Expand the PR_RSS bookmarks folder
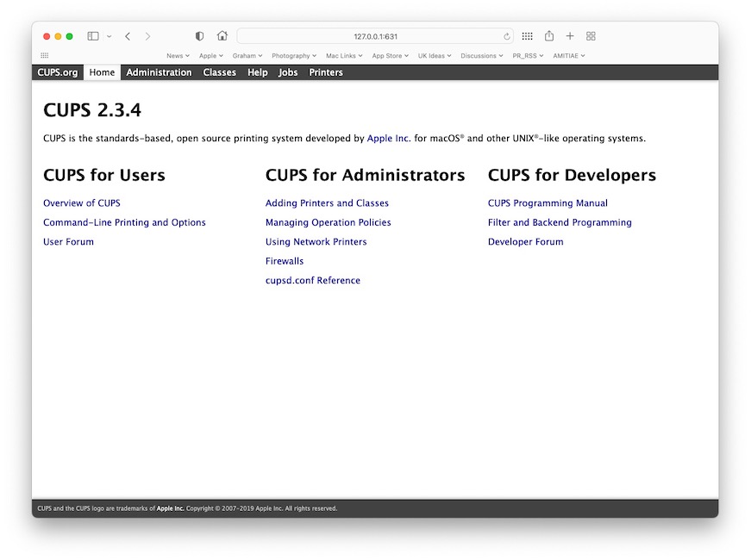 [x=529, y=56]
